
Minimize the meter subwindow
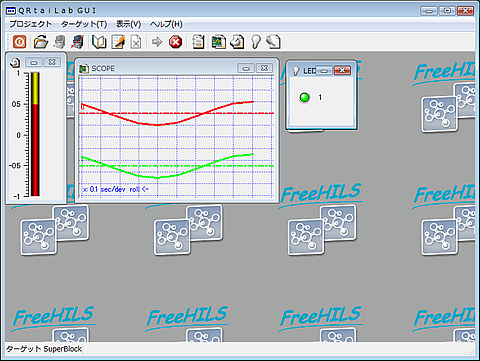34,62
